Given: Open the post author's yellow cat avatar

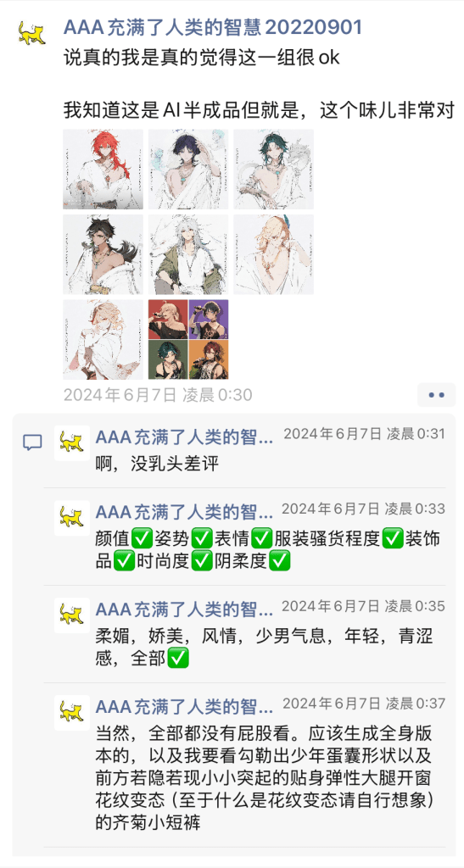Looking at the screenshot, I should point(31,34).
